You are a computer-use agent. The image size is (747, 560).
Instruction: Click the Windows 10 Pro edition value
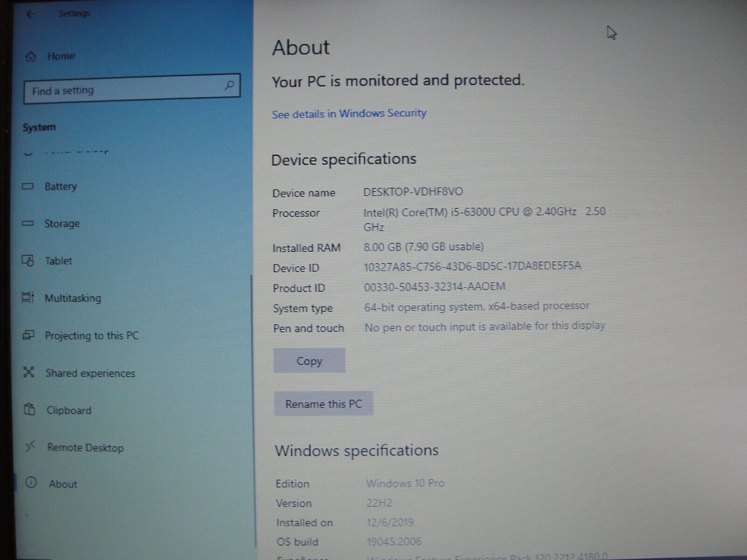tap(405, 483)
